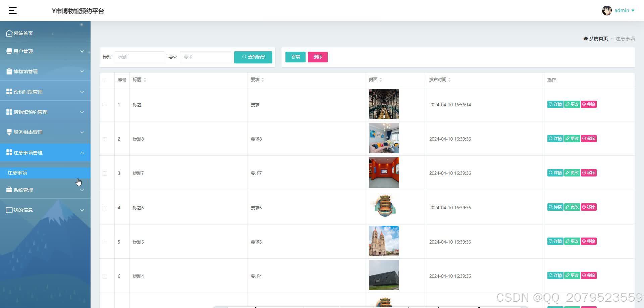Click 移除 for row 标题7
This screenshot has width=644, height=308.
click(589, 173)
